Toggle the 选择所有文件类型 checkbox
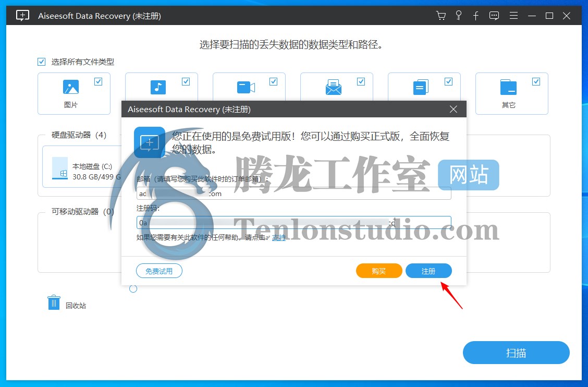The height and width of the screenshot is (387, 588). pos(41,62)
